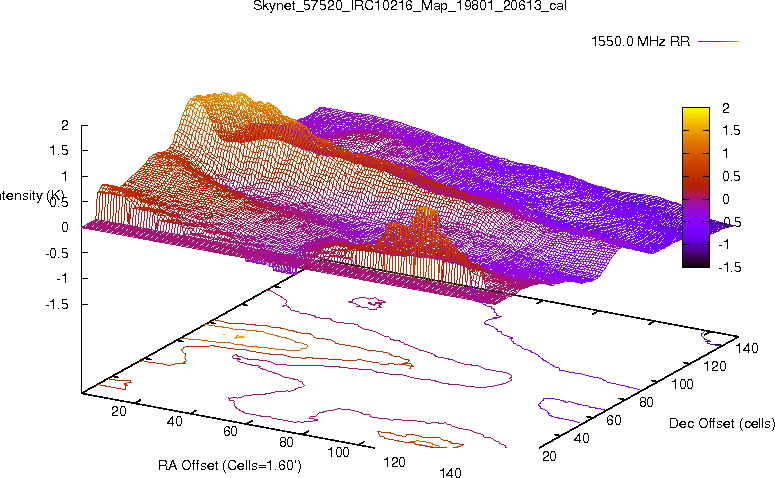The width and height of the screenshot is (775, 478).
Task: Click Dec Offset axis tick label 100
Action: [x=683, y=384]
